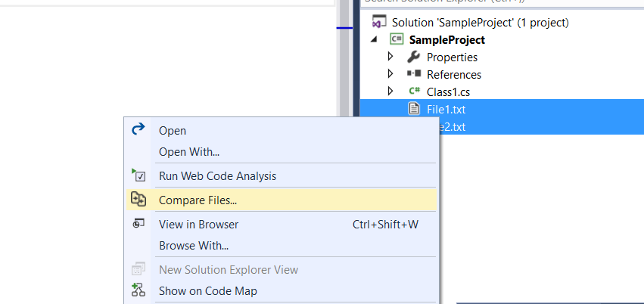Choose Open With... from the context menu
This screenshot has width=644, height=304.
pyautogui.click(x=281, y=152)
